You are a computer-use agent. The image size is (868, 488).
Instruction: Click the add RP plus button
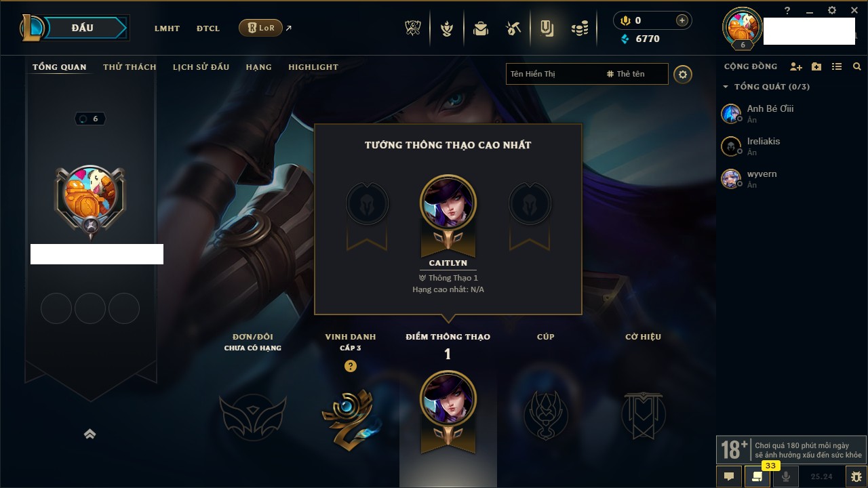[x=682, y=20]
